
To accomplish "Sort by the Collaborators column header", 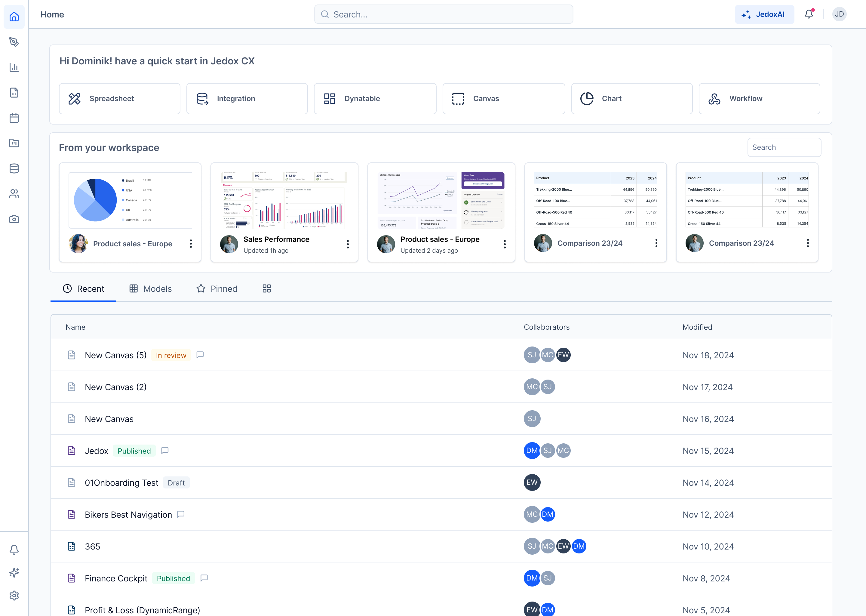I will (x=546, y=327).
